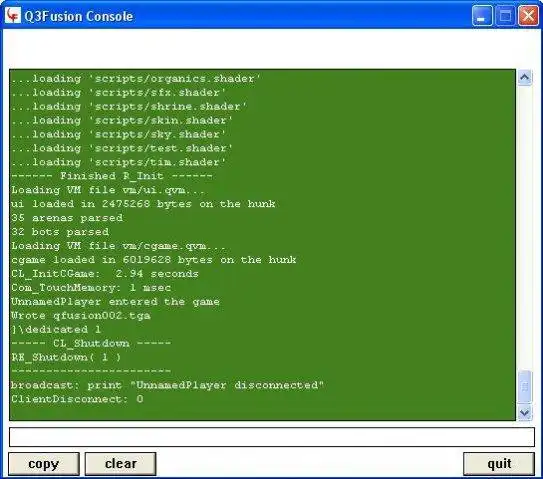Viewport: 543px width, 479px height.
Task: Click "broadcast: print UnnamedPlayer disconnected" line
Action: coord(167,385)
